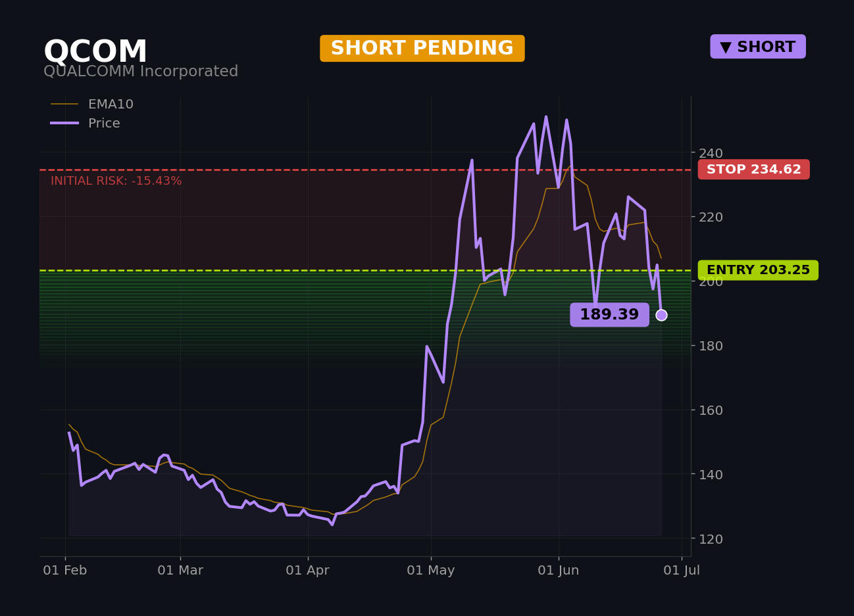
Task: Click the 180 price axis label
Action: click(711, 346)
